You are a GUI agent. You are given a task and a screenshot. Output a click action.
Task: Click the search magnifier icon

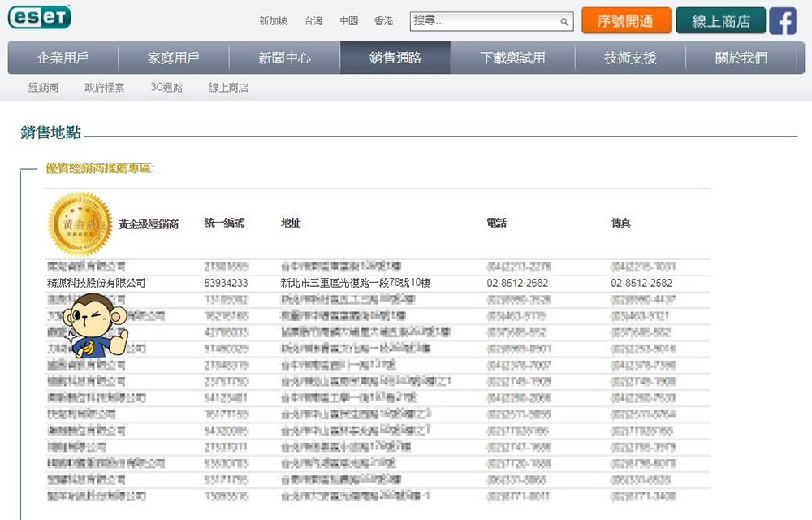coord(564,22)
